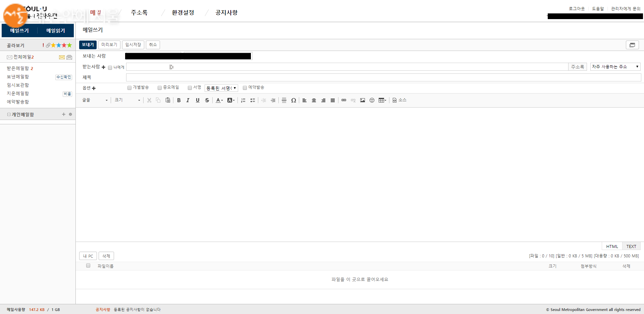Click the paste clipboard icon
Image resolution: width=644 pixels, height=314 pixels.
(168, 100)
